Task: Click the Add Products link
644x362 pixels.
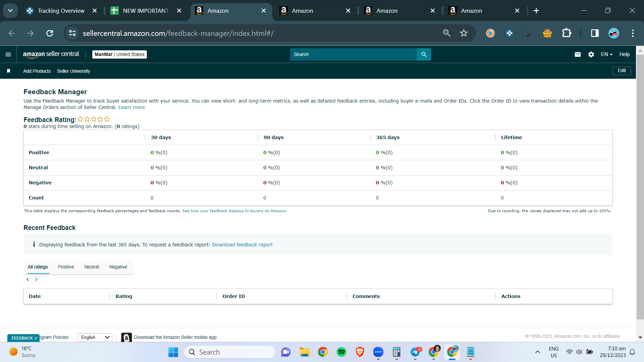Action: (37, 71)
